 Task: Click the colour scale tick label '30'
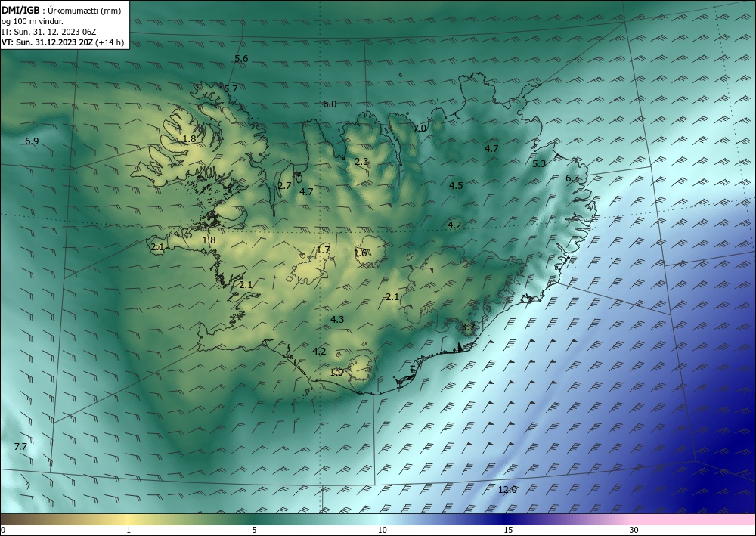[x=634, y=531]
